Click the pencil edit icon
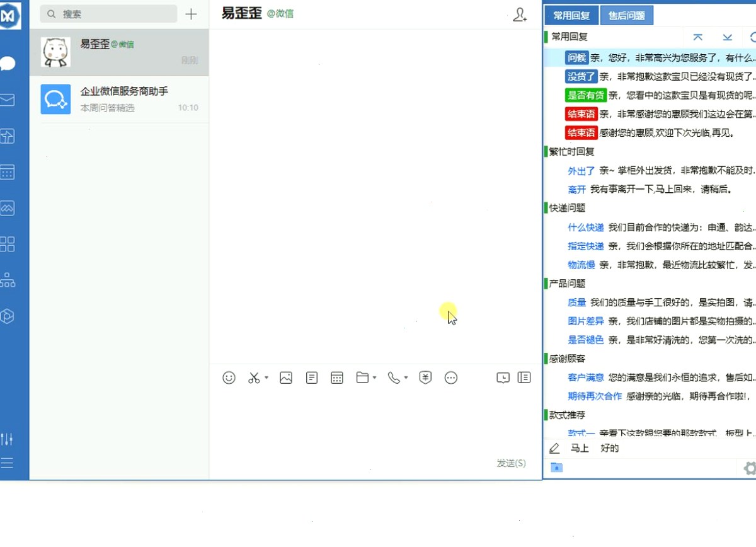756x547 pixels. [x=554, y=449]
